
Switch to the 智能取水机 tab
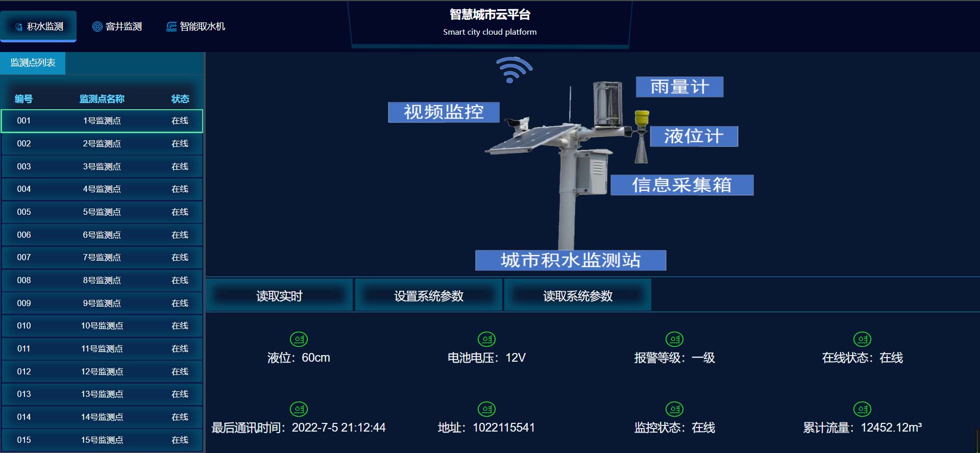pyautogui.click(x=195, y=27)
